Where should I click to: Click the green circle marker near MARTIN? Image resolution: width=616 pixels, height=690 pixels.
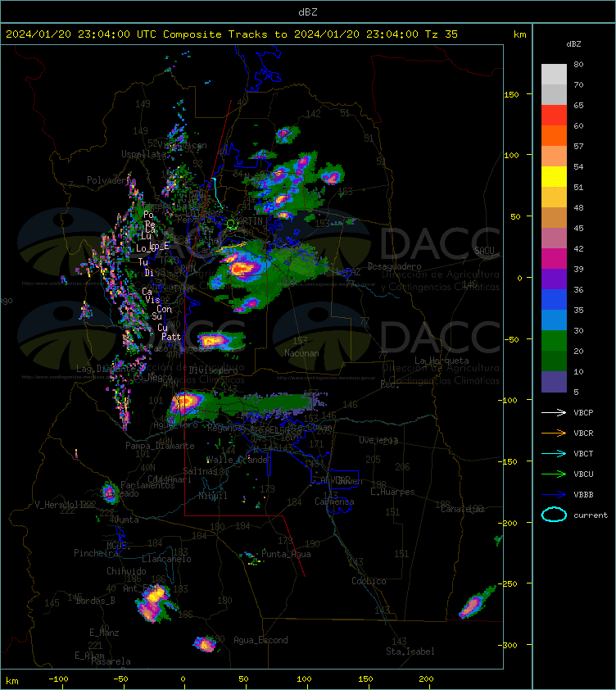[x=232, y=225]
